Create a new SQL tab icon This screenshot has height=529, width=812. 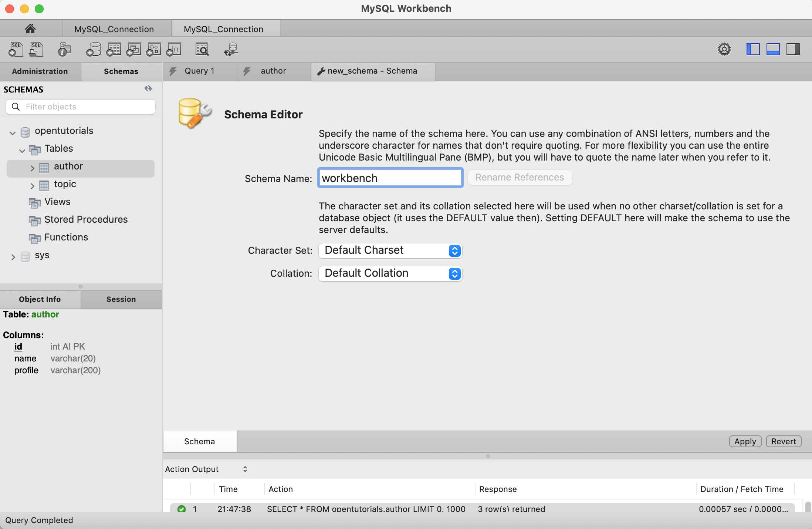tap(16, 49)
